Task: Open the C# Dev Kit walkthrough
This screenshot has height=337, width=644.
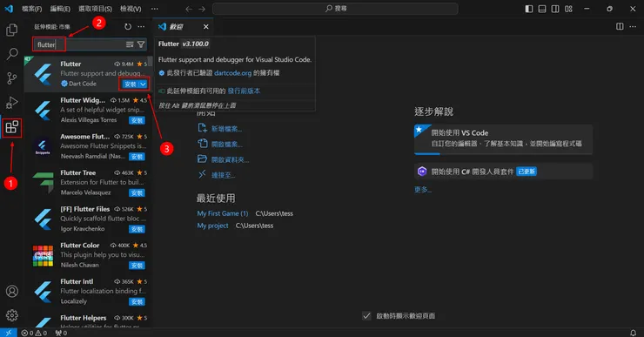Action: [503, 172]
